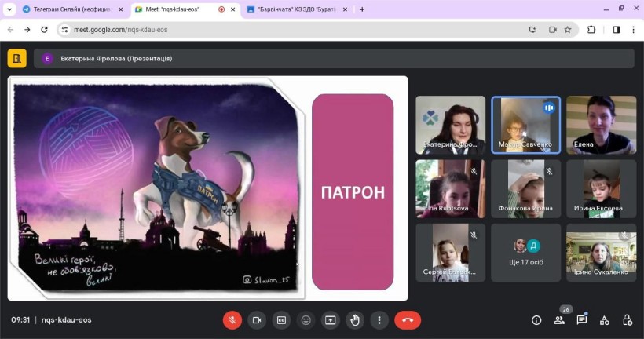Show the people list with 26 participants
Screen dimensions: 644x339
tap(559, 320)
